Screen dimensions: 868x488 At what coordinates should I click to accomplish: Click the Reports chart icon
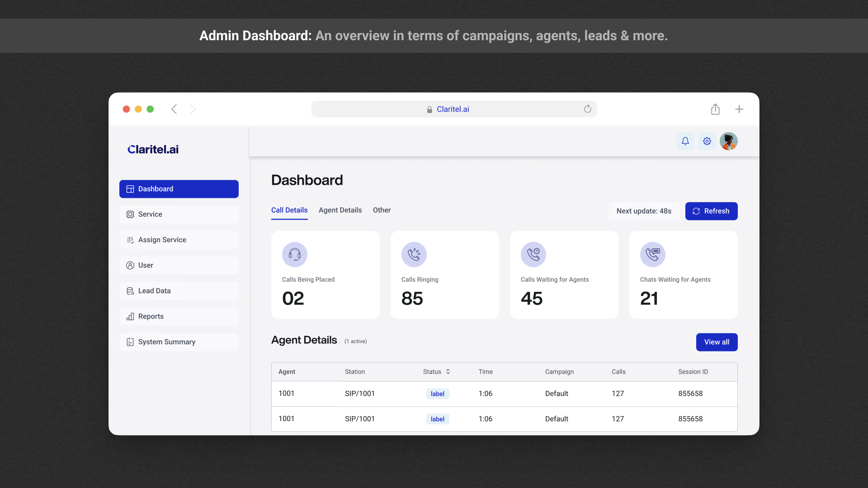click(130, 316)
